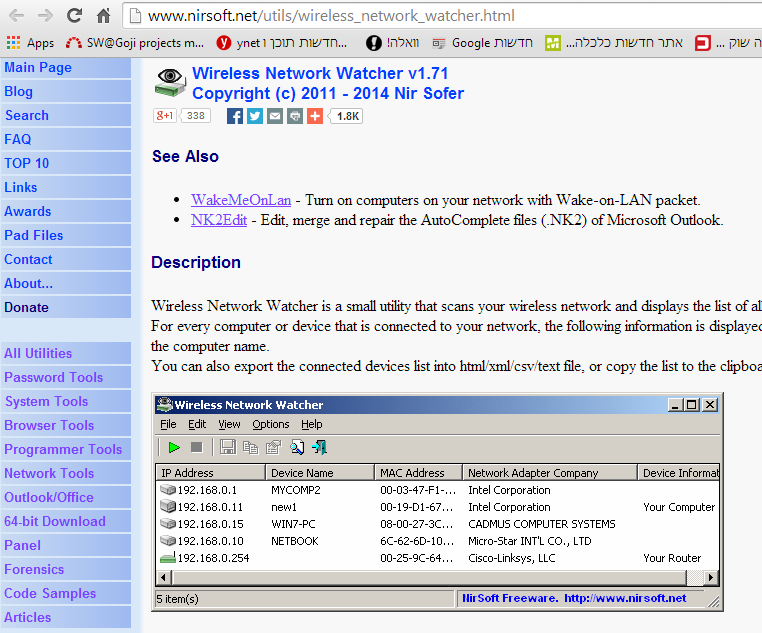The height and width of the screenshot is (633, 762).
Task: Open the Contact sidebar link
Action: click(x=66, y=259)
